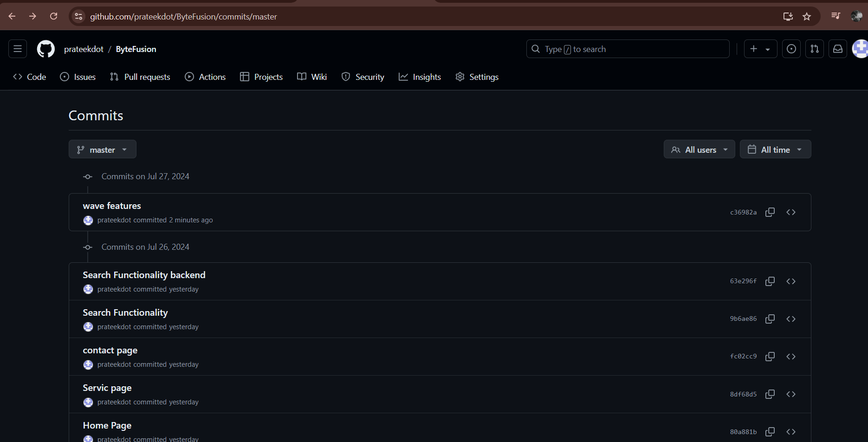Screen dimensions: 868x442
Task: Open the browser media control icon
Action: [836, 16]
